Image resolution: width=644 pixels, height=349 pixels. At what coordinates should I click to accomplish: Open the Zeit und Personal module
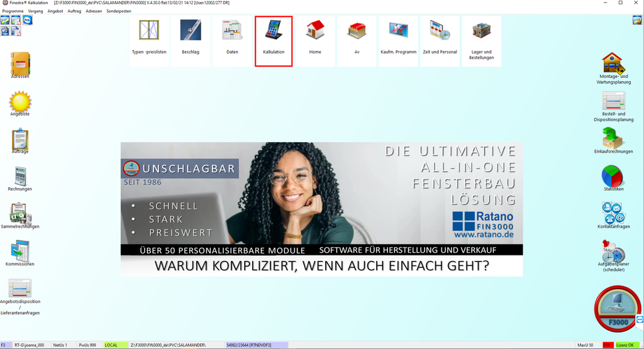coord(440,36)
